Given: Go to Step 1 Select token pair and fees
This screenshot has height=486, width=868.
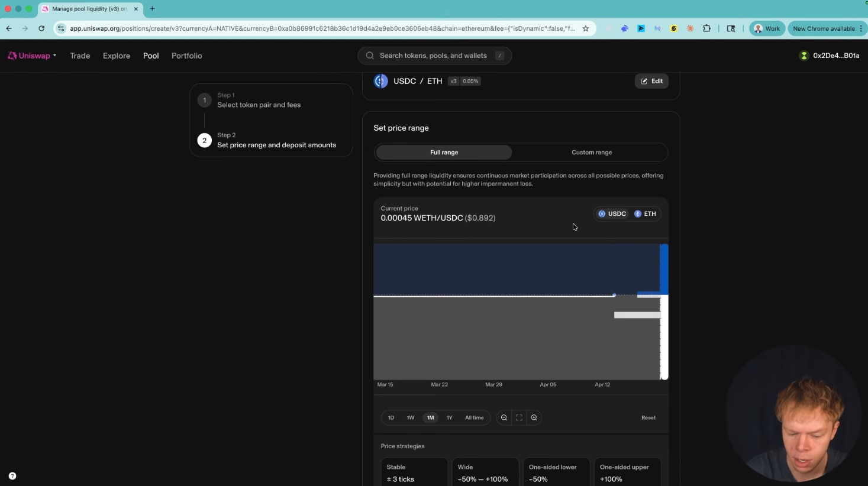Looking at the screenshot, I should click(259, 101).
